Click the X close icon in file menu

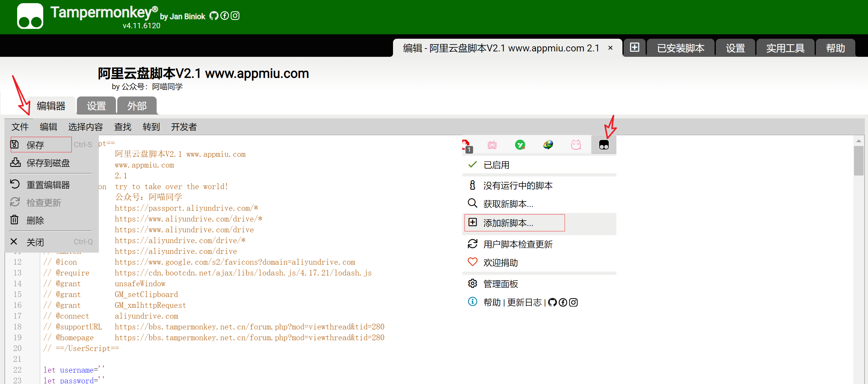14,242
